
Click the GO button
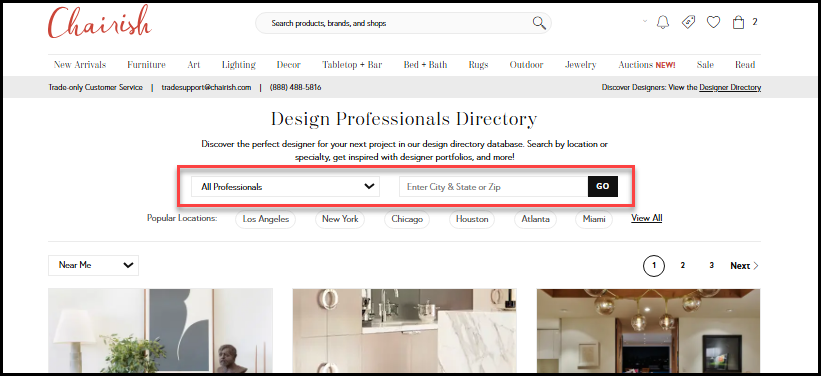(x=603, y=186)
